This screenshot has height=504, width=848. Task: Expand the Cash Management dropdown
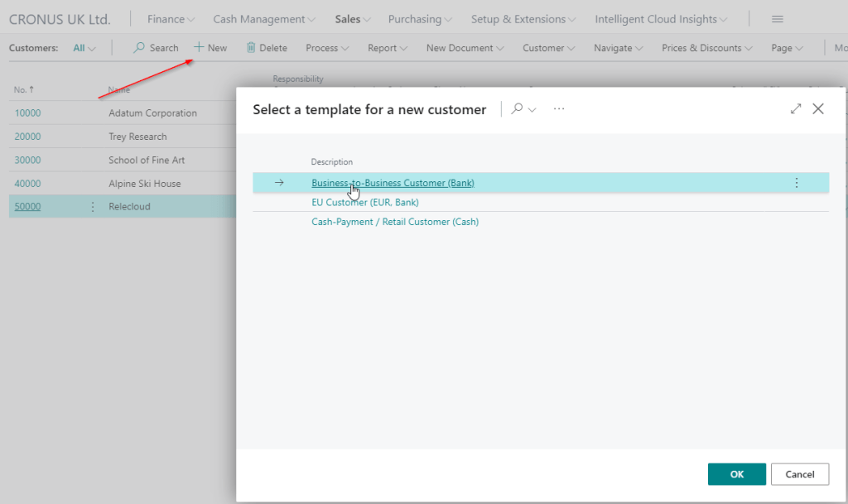263,19
